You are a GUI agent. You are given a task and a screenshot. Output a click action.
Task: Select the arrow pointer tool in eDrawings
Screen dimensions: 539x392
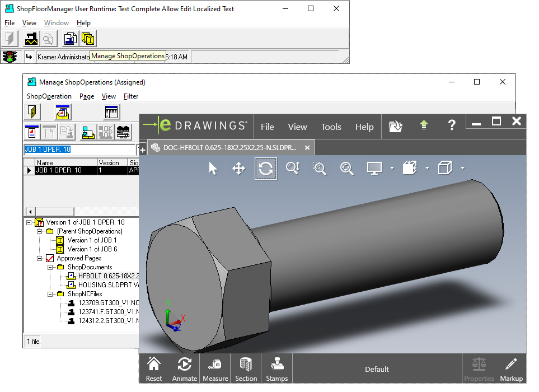click(x=213, y=169)
